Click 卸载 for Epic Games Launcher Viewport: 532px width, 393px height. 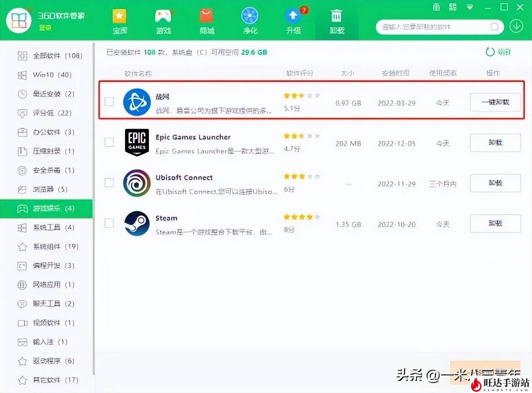click(x=495, y=143)
